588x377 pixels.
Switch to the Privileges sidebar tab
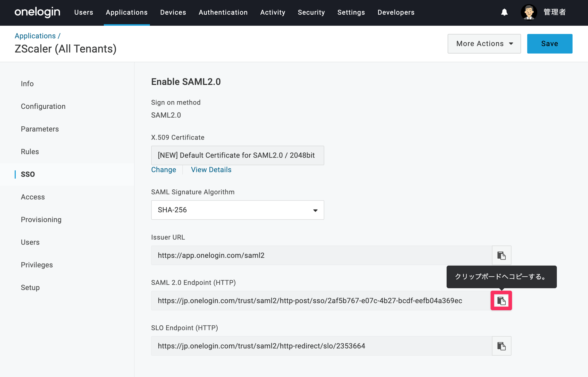pyautogui.click(x=37, y=265)
